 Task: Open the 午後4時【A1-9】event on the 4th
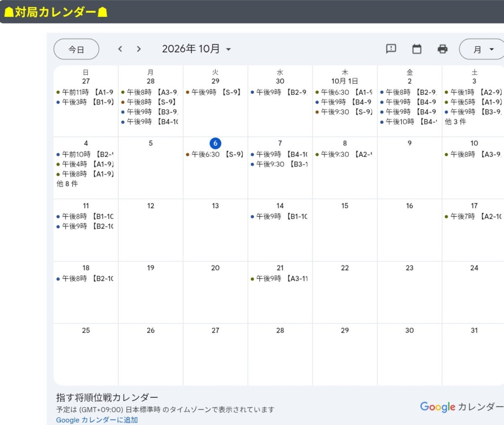[x=86, y=164]
